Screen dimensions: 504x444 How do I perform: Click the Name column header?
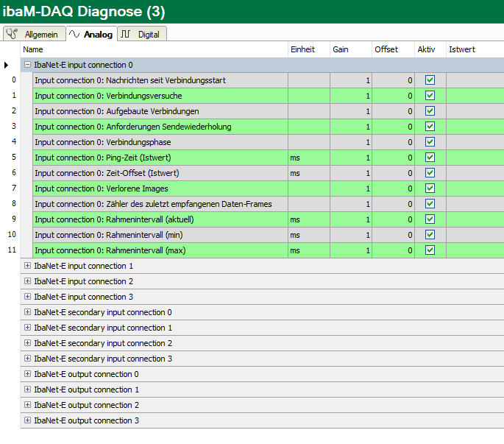click(155, 49)
